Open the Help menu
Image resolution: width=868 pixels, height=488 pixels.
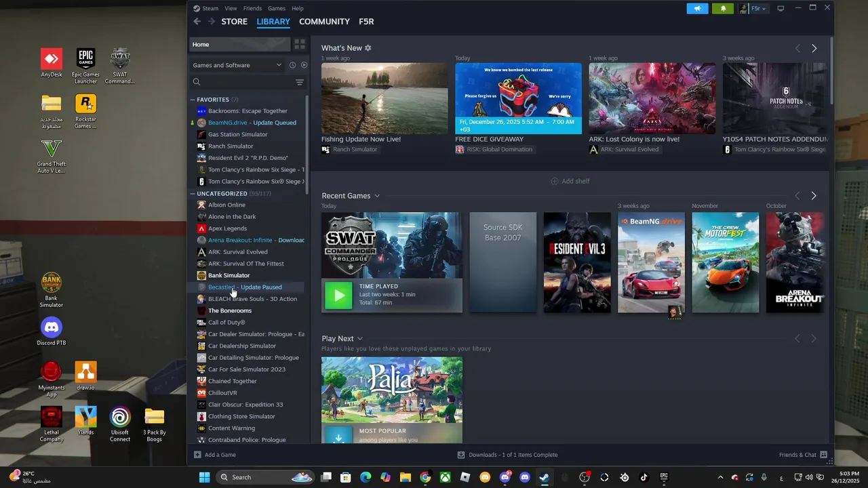coord(298,8)
